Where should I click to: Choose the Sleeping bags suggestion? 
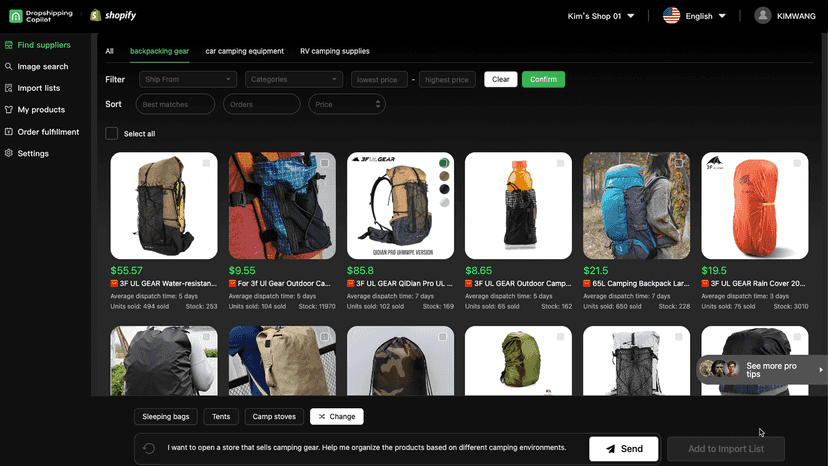166,416
